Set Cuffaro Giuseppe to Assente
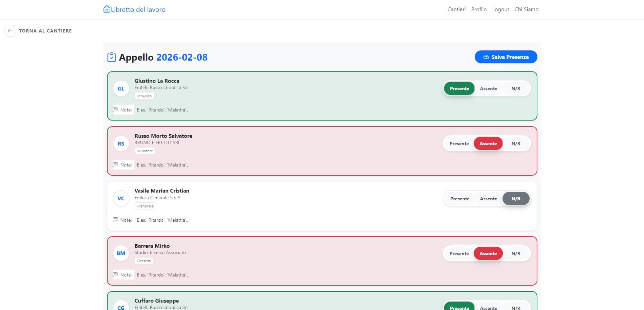Viewport: 644px width, 310px height. click(x=489, y=307)
